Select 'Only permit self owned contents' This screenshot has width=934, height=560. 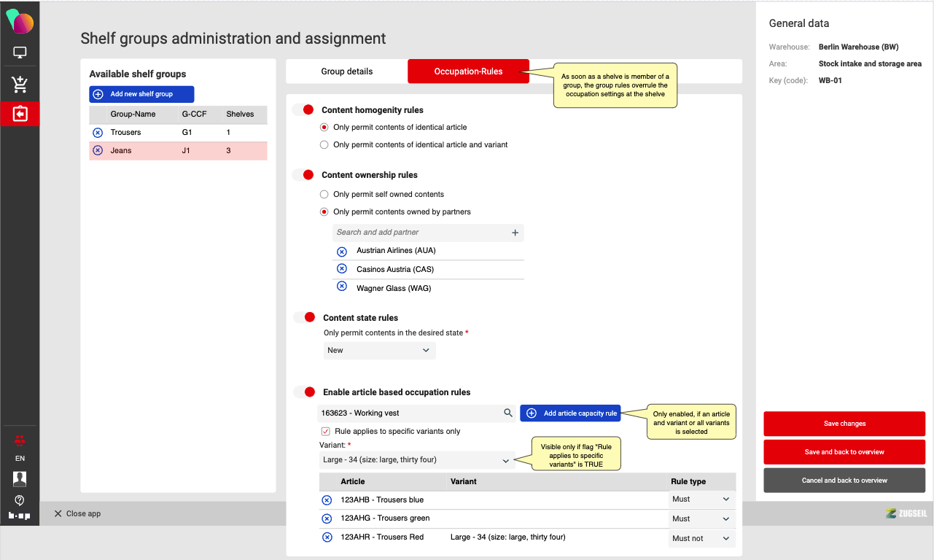(x=324, y=195)
